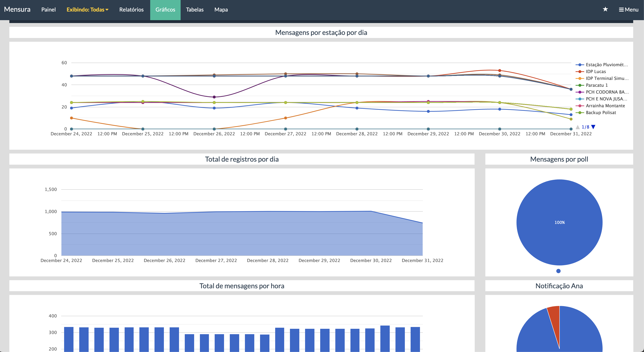Click the Notificação Ana title
Viewport: 644px width, 352px height.
559,286
